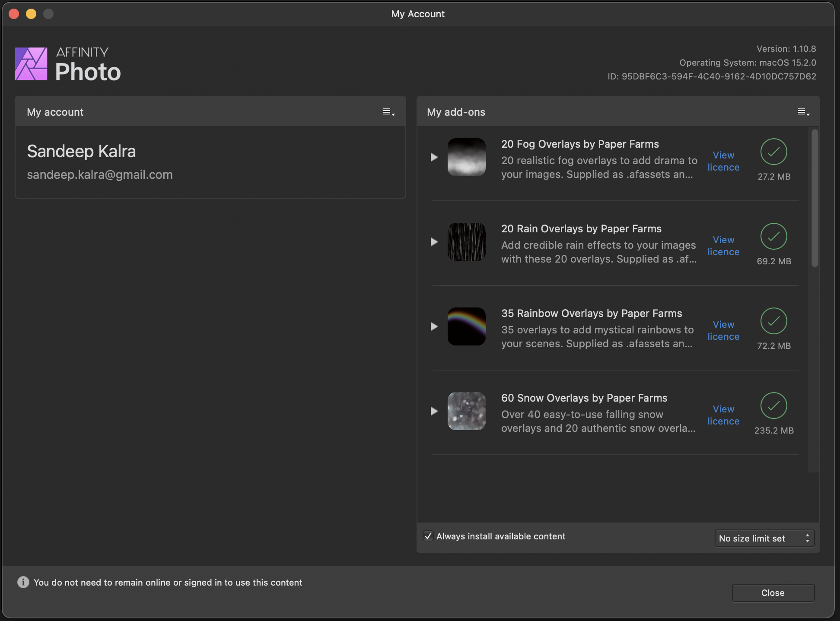
Task: Click the 60 Snow Overlays by Paper Farms title
Action: [584, 398]
